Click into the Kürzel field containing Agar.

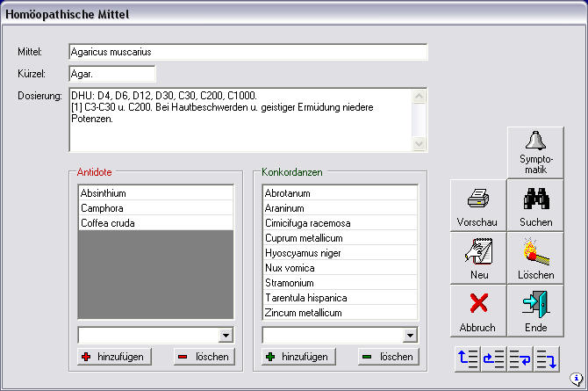111,74
